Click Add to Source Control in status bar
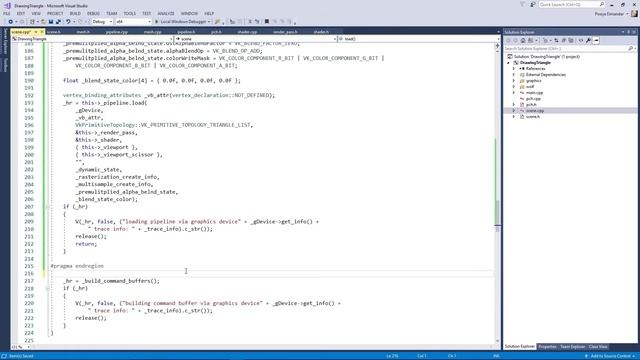The image size is (640, 360). click(611, 356)
